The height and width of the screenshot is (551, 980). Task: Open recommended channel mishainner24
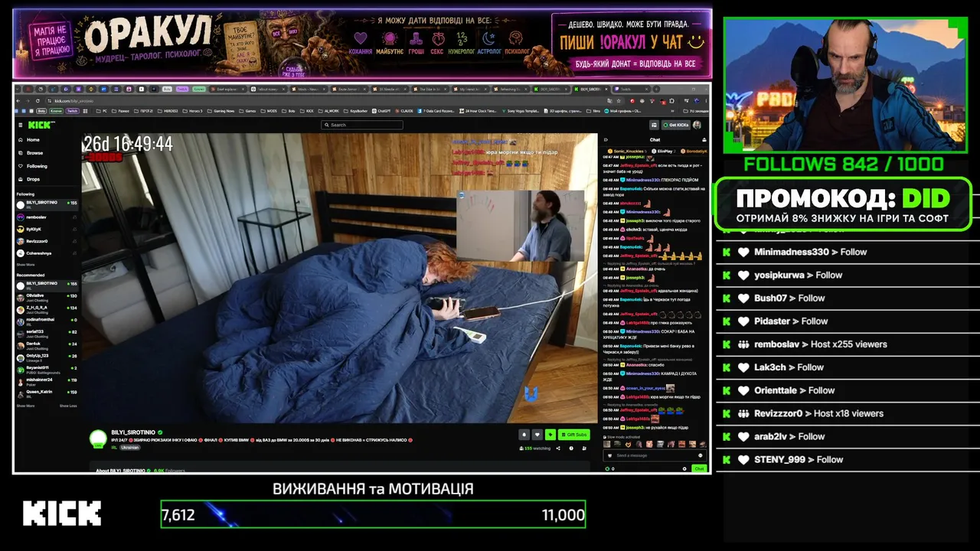point(47,381)
